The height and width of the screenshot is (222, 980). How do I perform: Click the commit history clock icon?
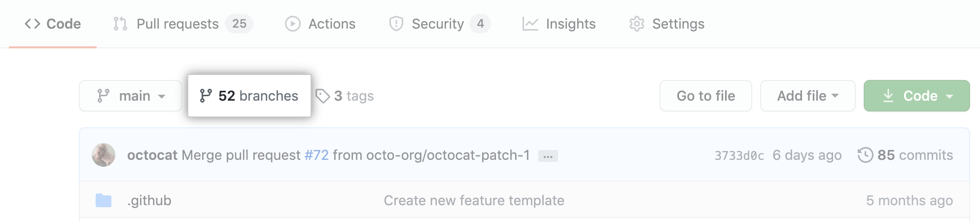[x=865, y=155]
